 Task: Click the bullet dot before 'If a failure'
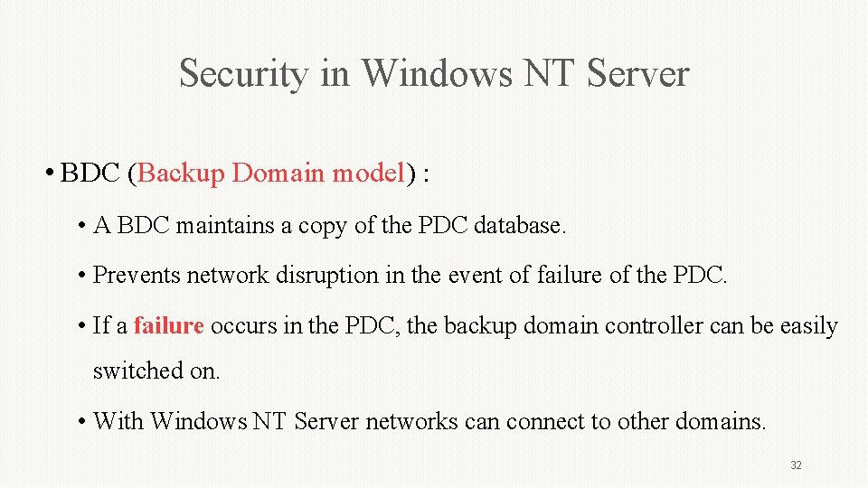click(82, 325)
